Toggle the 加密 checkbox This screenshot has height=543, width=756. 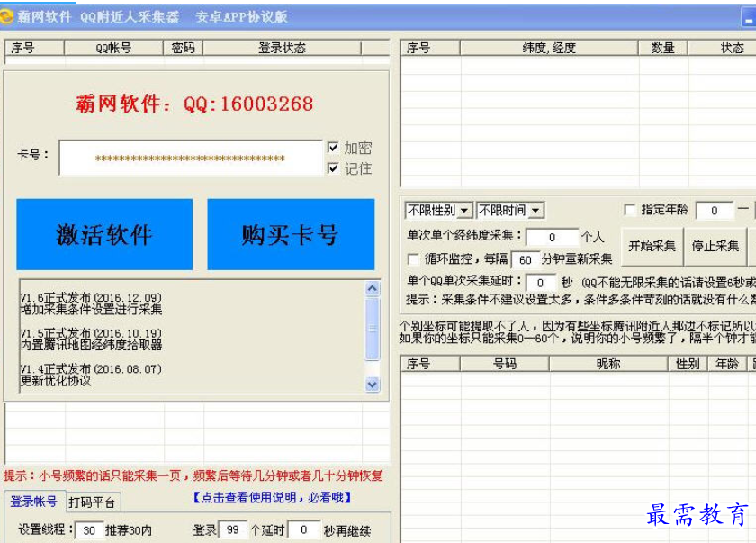click(x=333, y=147)
